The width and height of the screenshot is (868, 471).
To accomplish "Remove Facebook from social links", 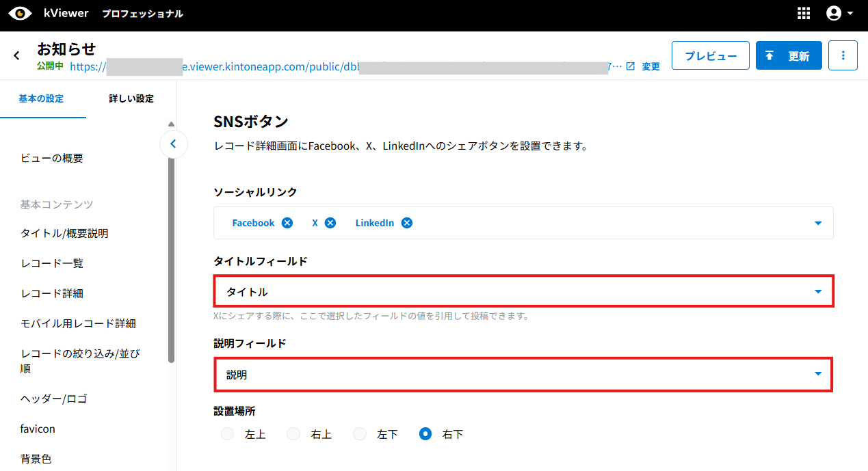I will [x=287, y=223].
